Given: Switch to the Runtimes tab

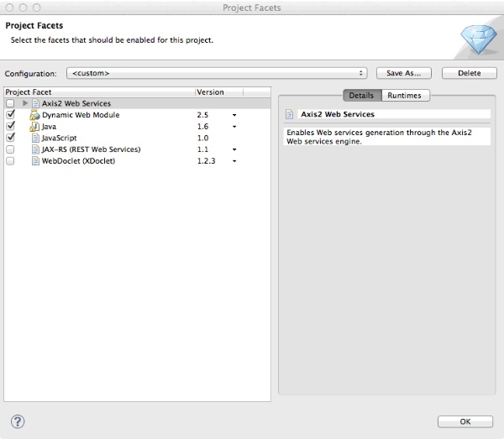Looking at the screenshot, I should click(404, 96).
